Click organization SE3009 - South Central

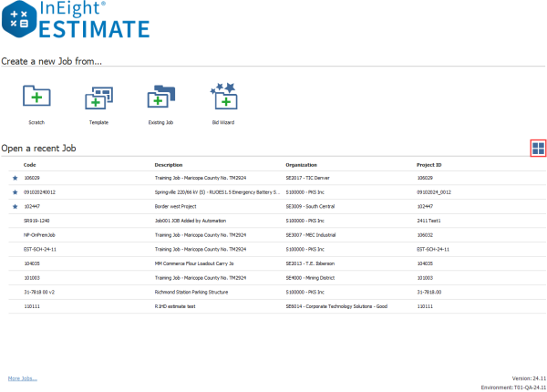[310, 206]
